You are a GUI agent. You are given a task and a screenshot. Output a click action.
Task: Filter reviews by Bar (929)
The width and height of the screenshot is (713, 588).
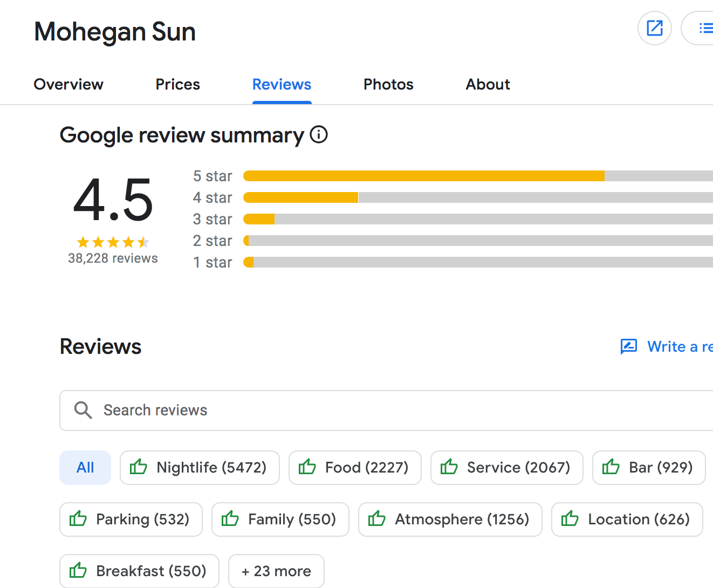coord(649,468)
